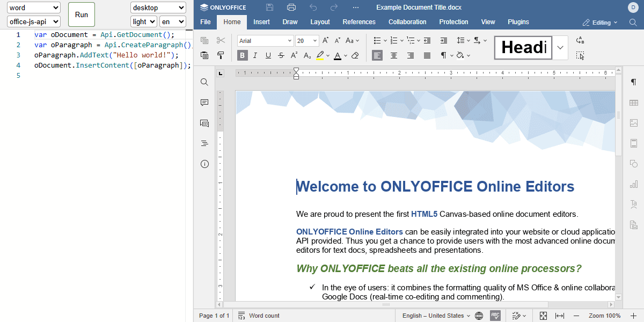The image size is (644, 322).
Task: Toggle Superscript formatting
Action: click(x=294, y=55)
